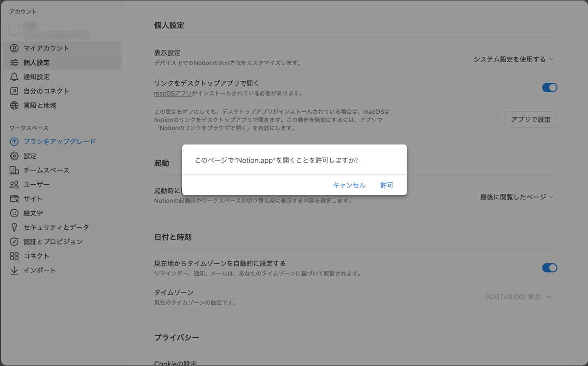Select 個人設定 in sidebar
The width and height of the screenshot is (588, 366).
click(62, 62)
